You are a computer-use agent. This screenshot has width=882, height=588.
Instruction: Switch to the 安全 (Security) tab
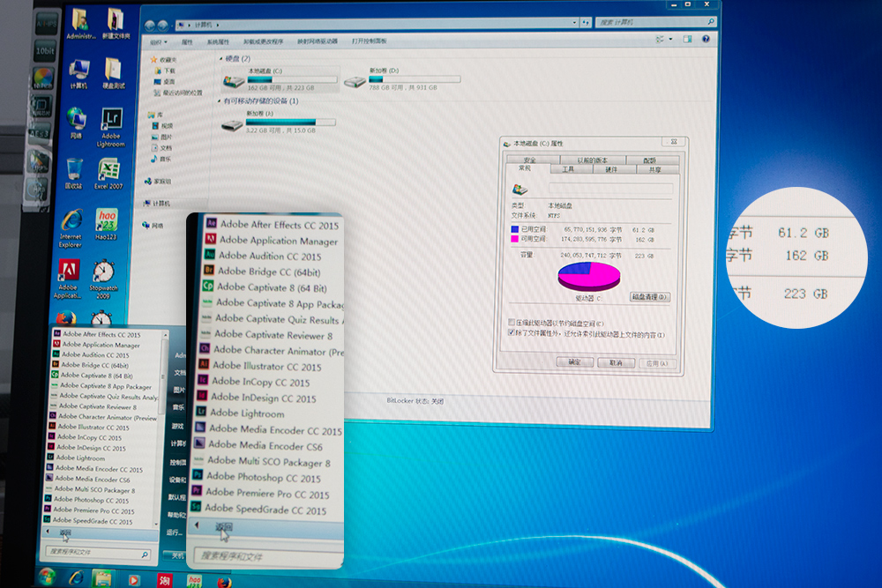point(530,160)
